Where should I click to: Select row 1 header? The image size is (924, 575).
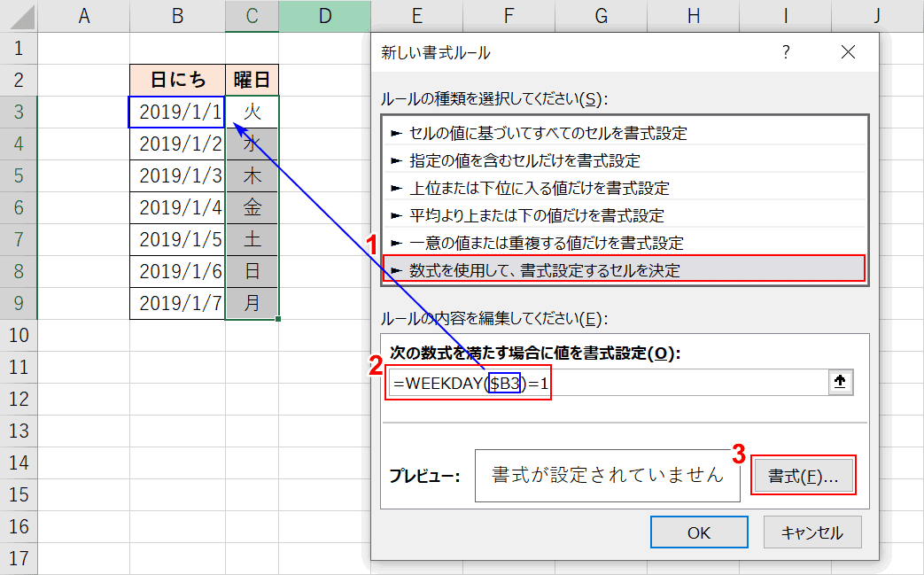point(19,48)
